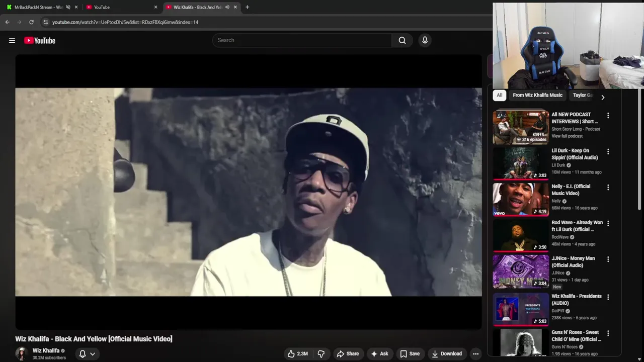Open Rod Wave Already Won title
The image size is (644, 362).
click(577, 226)
